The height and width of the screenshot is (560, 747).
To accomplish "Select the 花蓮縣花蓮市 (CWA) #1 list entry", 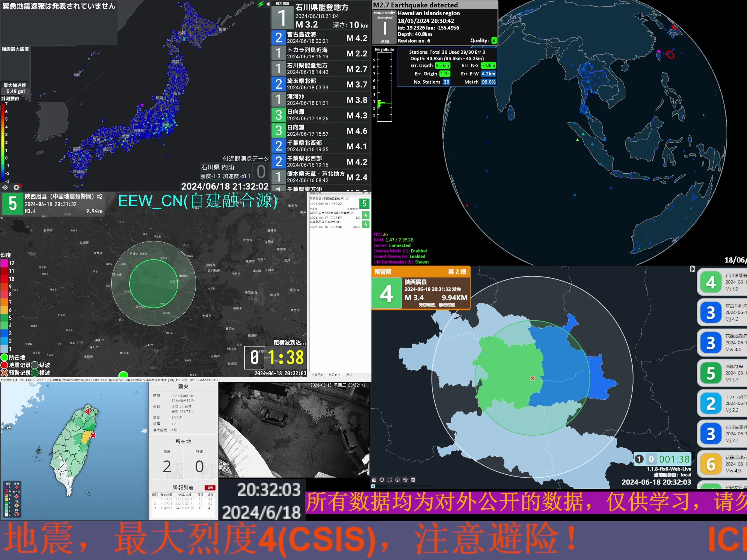I will pyautogui.click(x=339, y=224).
